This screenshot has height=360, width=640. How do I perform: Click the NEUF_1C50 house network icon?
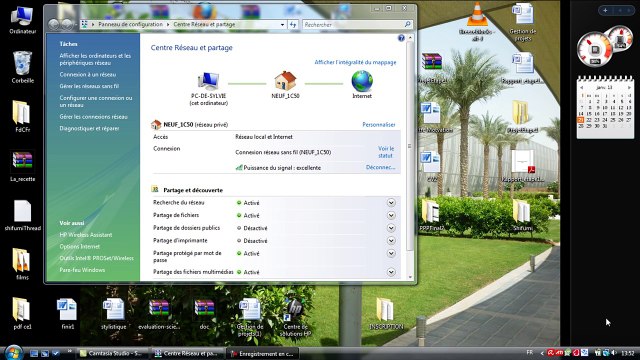coord(285,80)
